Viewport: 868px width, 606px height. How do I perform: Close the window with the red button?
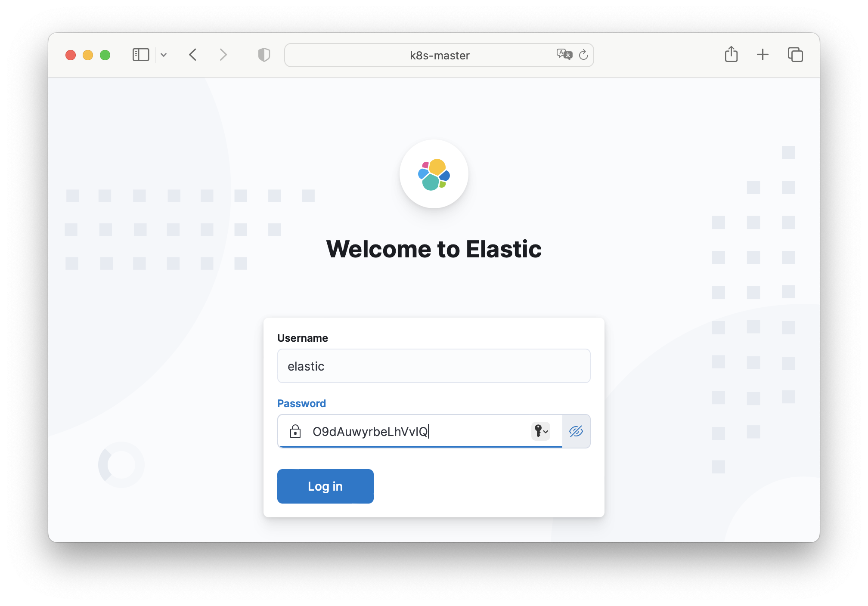[x=71, y=55]
